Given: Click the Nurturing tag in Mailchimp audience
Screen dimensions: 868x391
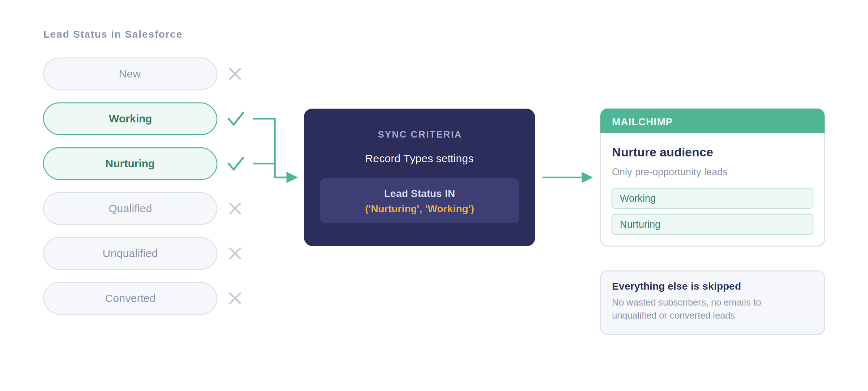Looking at the screenshot, I should click(x=712, y=224).
